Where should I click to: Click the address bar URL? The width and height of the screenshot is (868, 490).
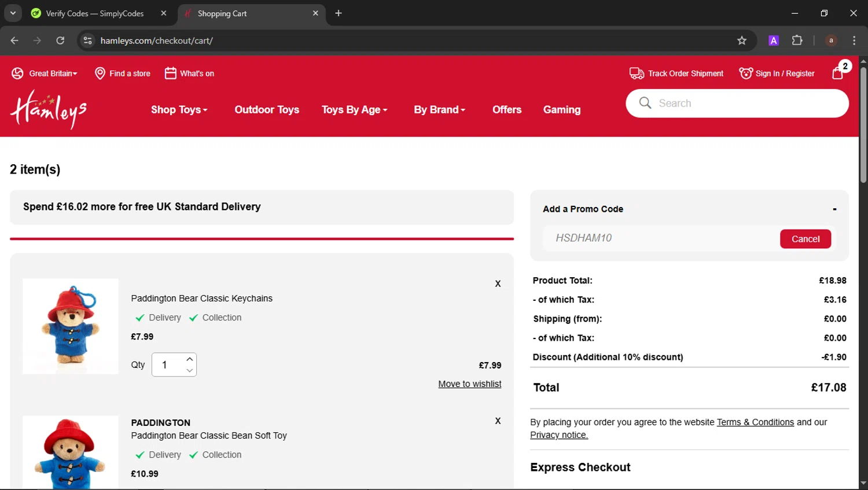tap(157, 40)
